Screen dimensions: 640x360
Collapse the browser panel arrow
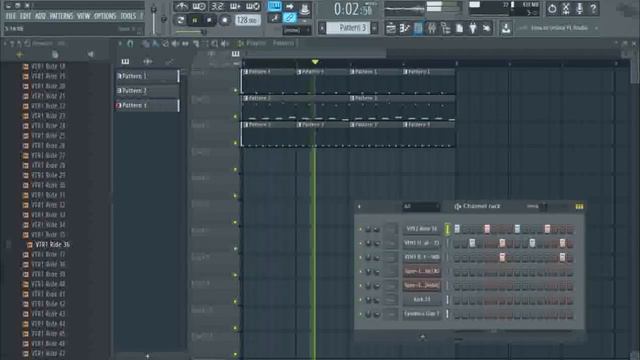5,43
